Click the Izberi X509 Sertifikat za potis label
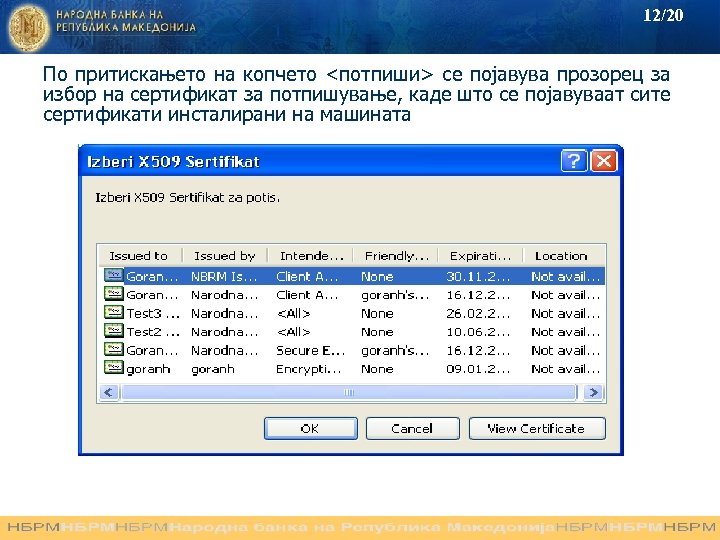 click(187, 198)
